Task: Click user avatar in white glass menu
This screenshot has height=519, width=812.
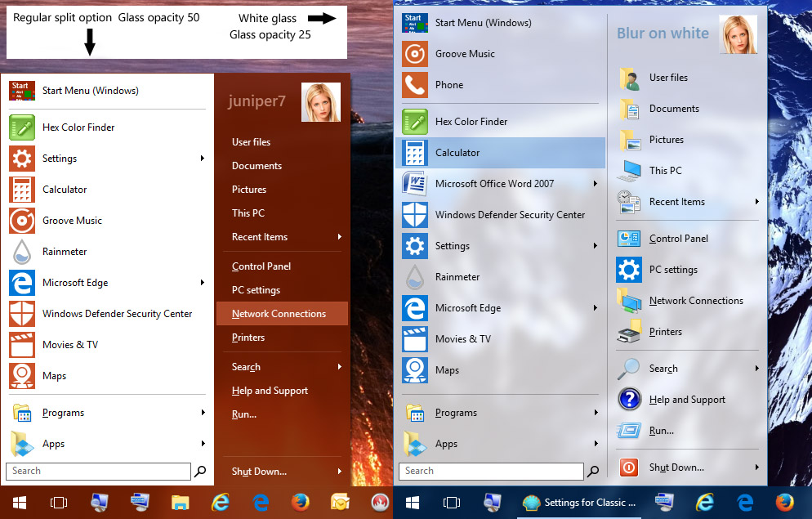Action: coord(738,34)
